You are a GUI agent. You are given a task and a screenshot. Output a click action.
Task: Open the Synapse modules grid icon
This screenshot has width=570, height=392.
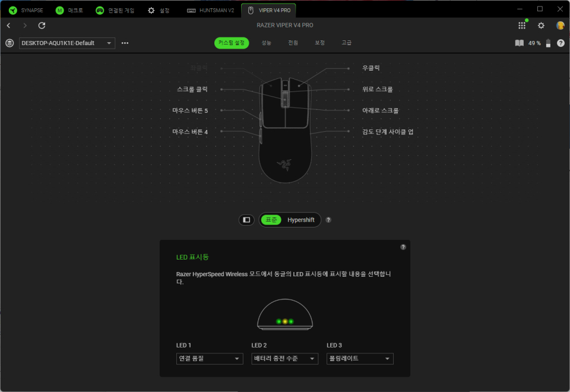click(x=521, y=26)
